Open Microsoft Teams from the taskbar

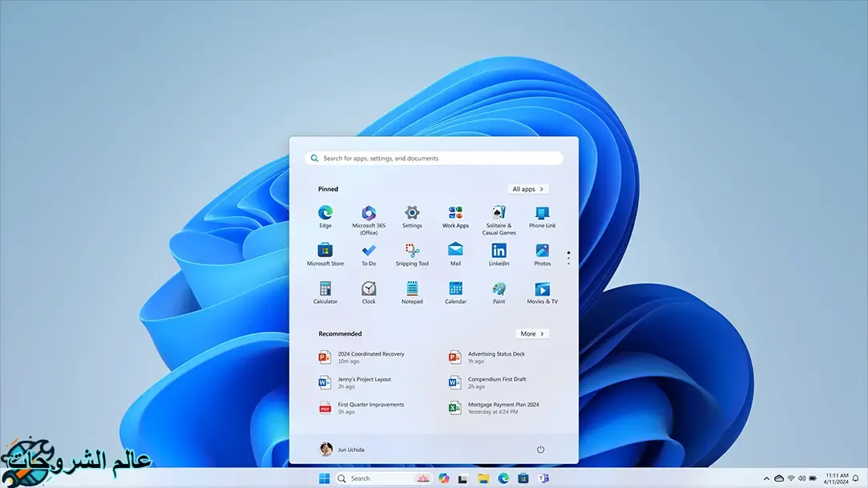click(x=543, y=478)
